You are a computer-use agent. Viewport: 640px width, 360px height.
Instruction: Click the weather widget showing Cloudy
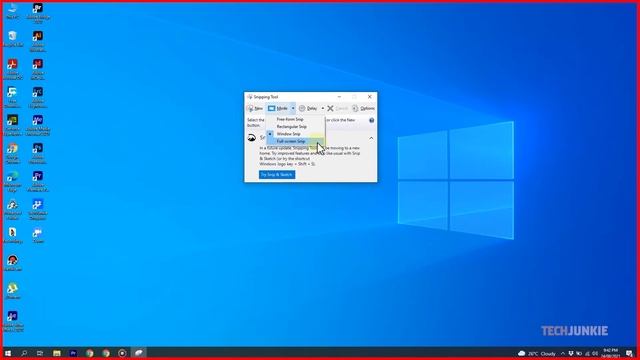[537, 353]
